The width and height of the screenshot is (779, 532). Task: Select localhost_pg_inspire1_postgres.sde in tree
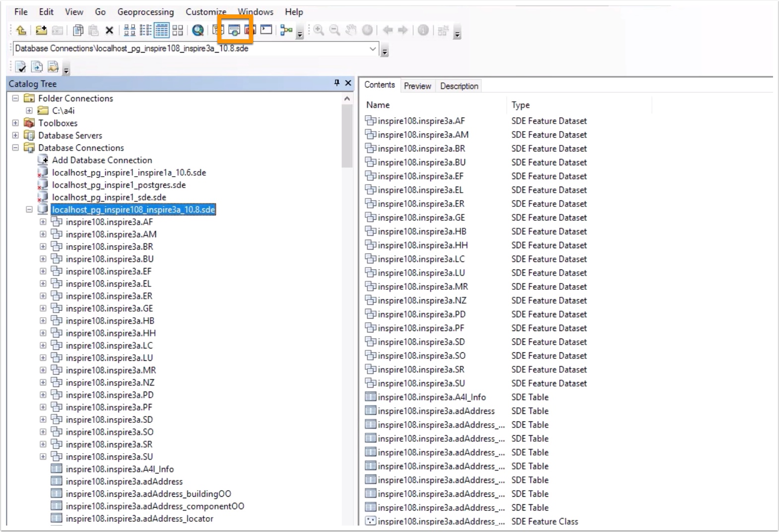(119, 185)
